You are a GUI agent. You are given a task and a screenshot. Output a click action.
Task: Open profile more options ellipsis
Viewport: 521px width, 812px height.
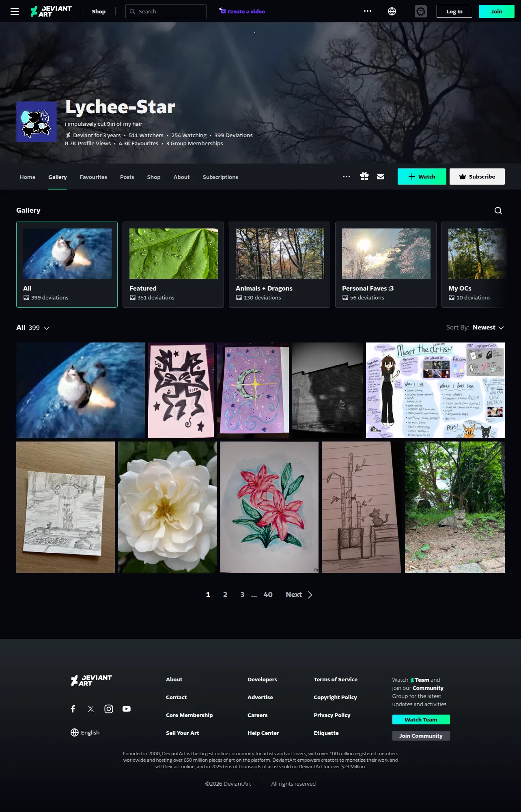click(347, 177)
